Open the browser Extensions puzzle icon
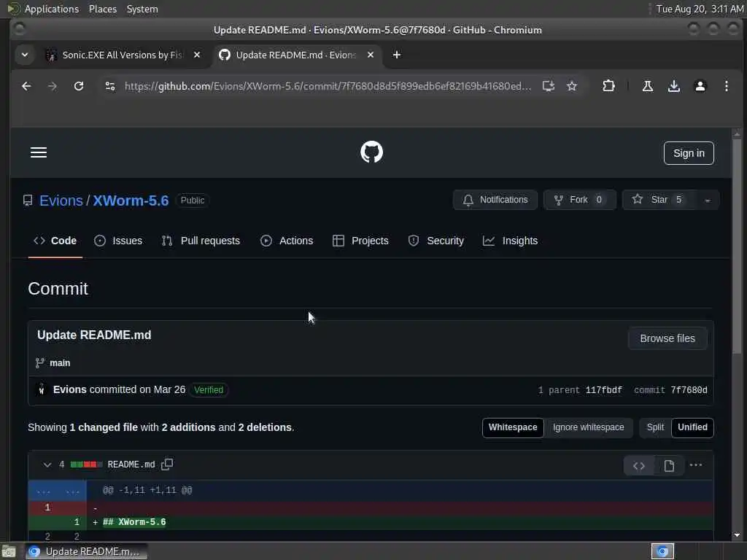Screen dimensions: 747x560 [608, 86]
